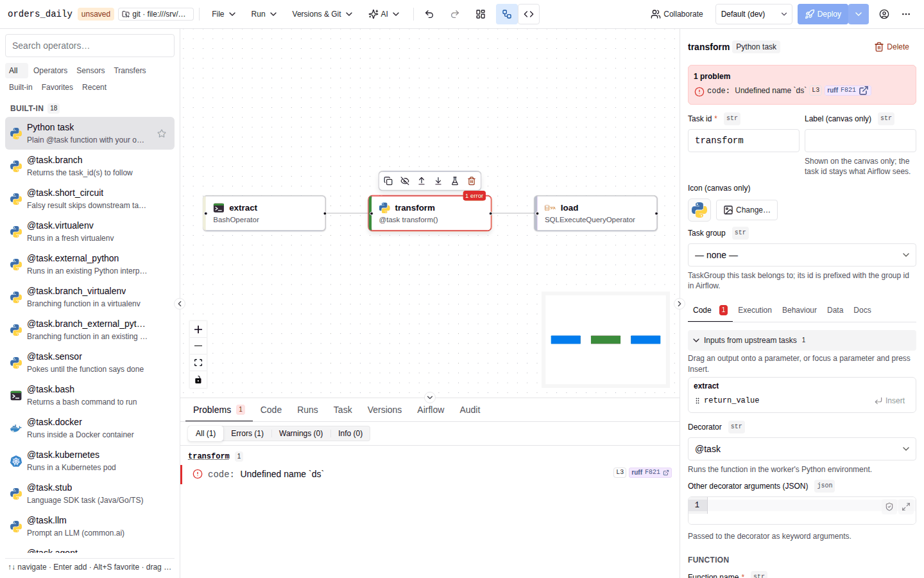Filter problems by Warnings (0)
Image resolution: width=924 pixels, height=578 pixels.
pyautogui.click(x=301, y=433)
